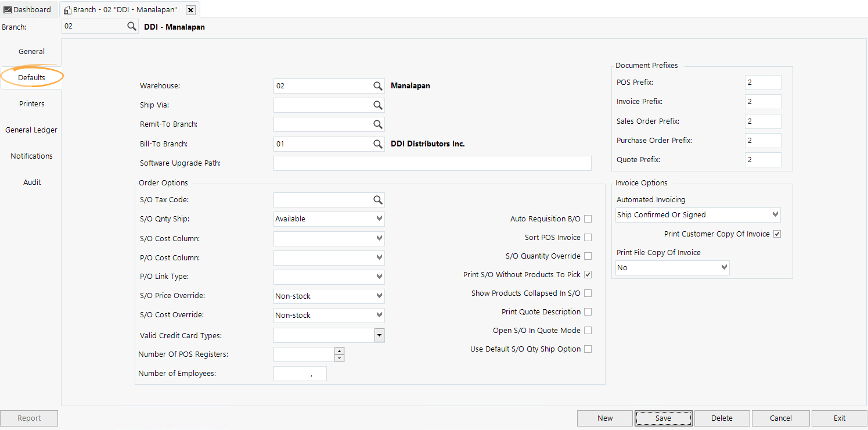Image resolution: width=868 pixels, height=430 pixels.
Task: Enable the Sort POS Invoice checkbox
Action: pyautogui.click(x=588, y=237)
